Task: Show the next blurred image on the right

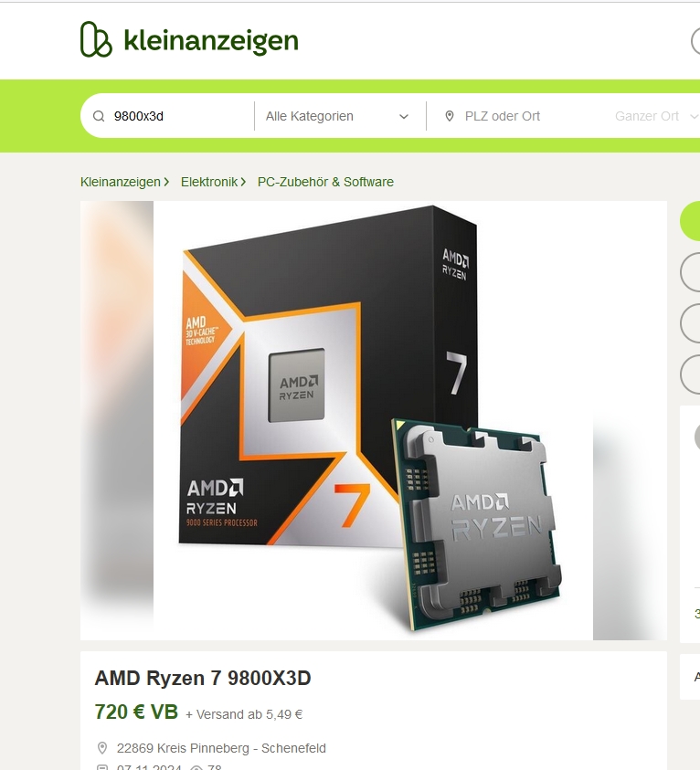Action: (x=630, y=528)
